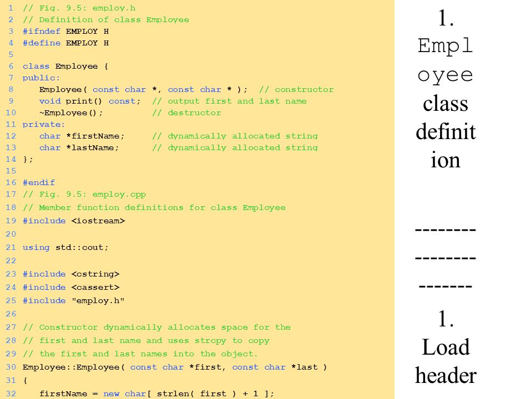
Task: Click the '#include "employ.h"' line
Action: pos(74,300)
